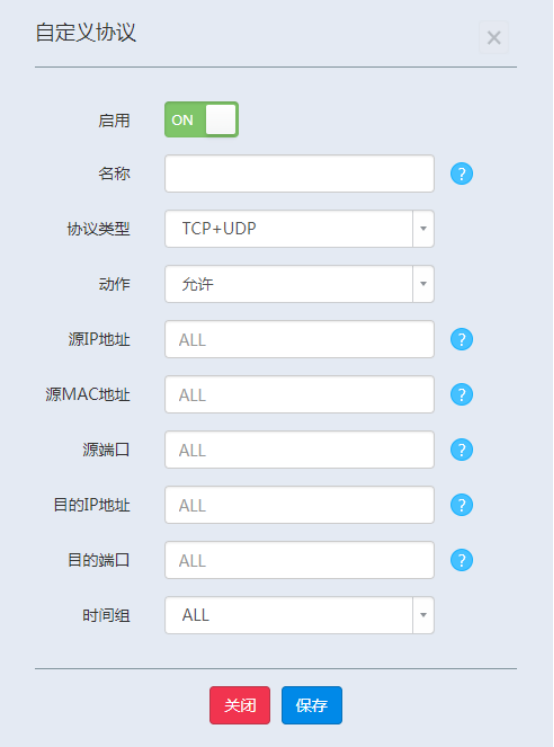Click help icon next to 源MAC地址
The height and width of the screenshot is (747, 554).
click(461, 394)
